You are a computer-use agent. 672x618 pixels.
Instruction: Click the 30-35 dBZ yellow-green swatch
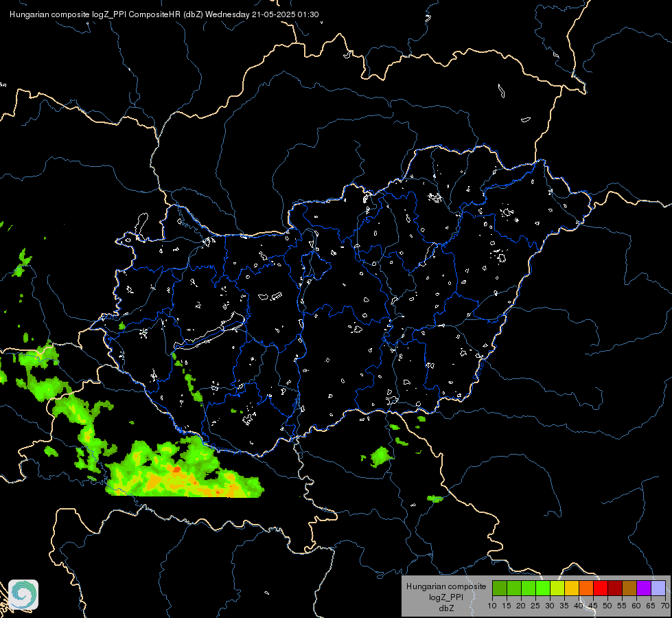pyautogui.click(x=557, y=588)
